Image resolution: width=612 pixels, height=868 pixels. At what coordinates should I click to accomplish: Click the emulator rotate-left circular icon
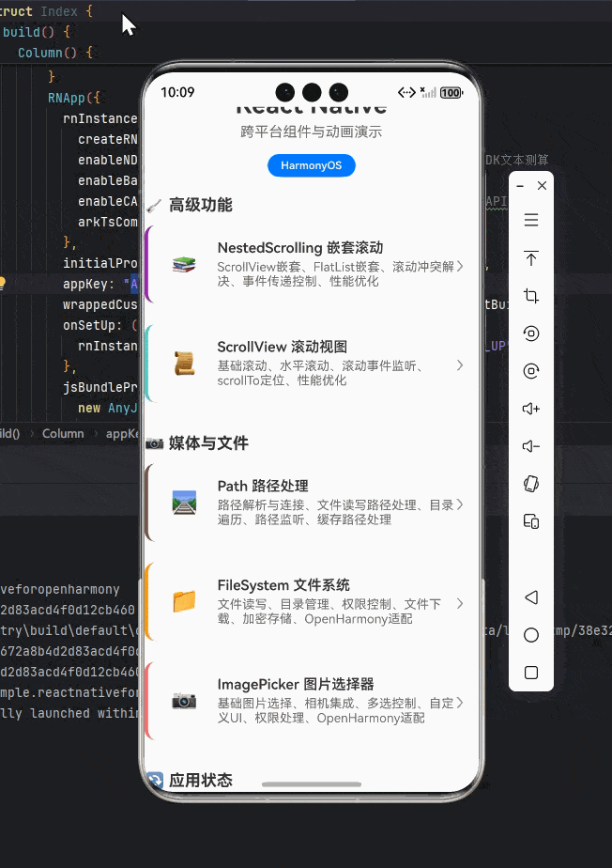tap(531, 333)
